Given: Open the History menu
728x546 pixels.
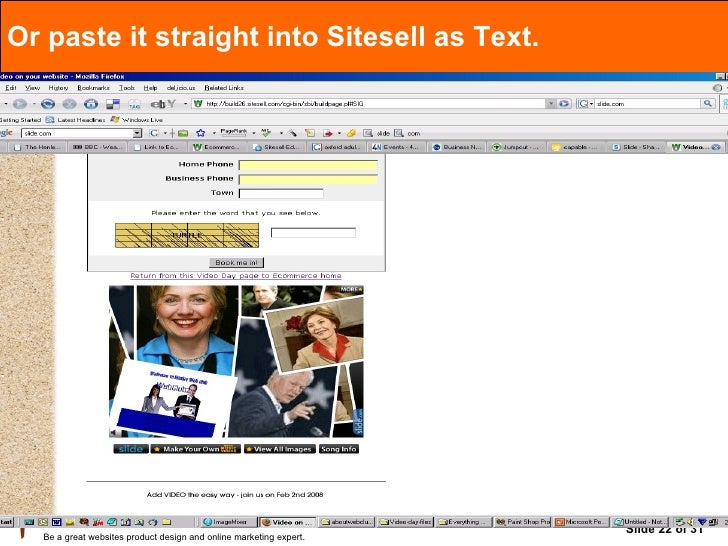Looking at the screenshot, I should 58,88.
